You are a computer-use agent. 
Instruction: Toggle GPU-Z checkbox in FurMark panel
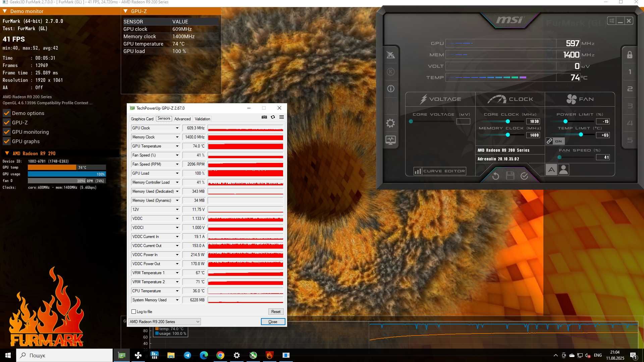[7, 123]
